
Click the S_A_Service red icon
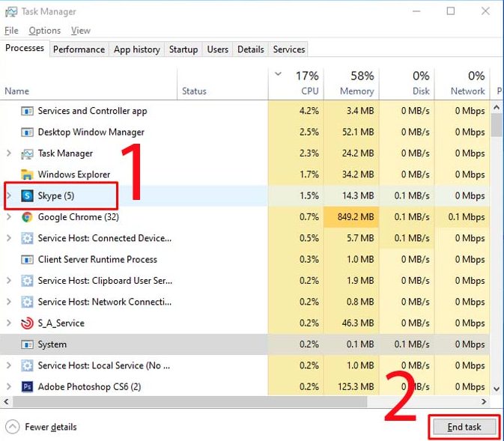coord(28,323)
